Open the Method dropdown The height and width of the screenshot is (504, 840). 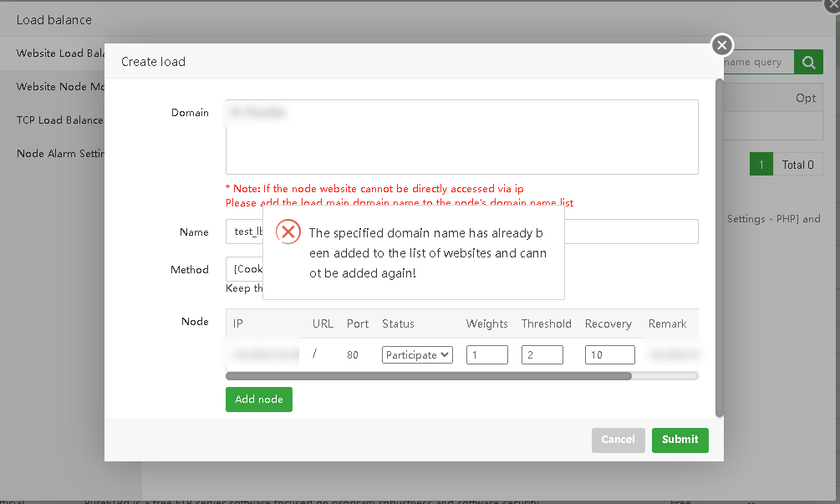[x=244, y=269]
